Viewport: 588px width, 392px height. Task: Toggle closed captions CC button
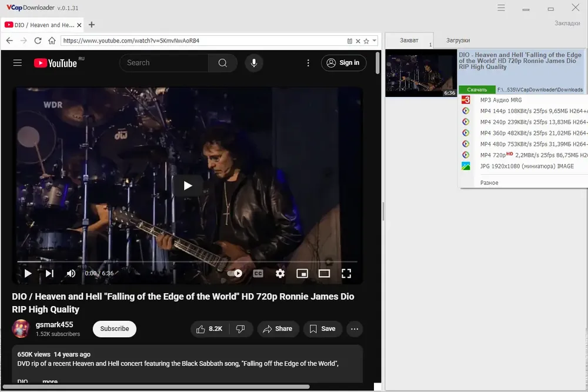click(x=258, y=273)
